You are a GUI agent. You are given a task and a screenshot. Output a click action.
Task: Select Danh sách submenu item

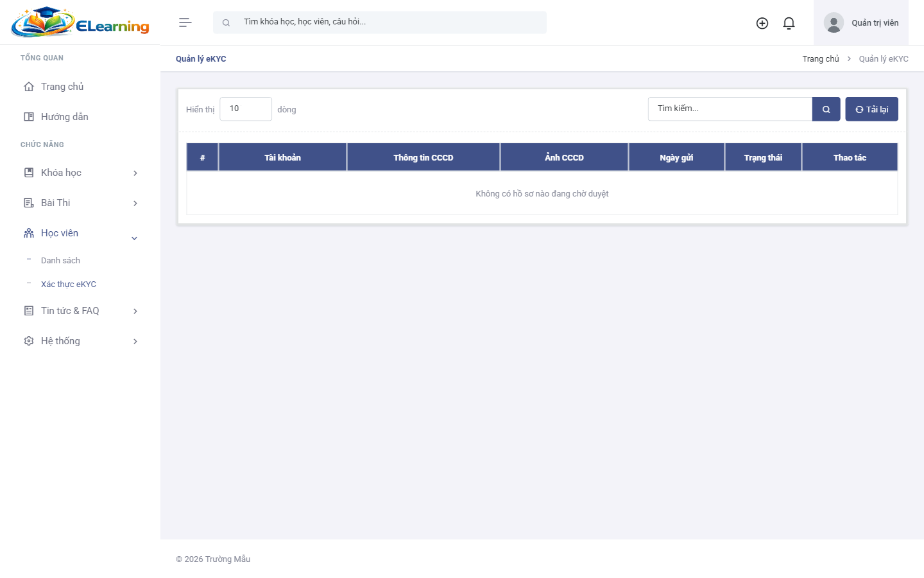[60, 261]
